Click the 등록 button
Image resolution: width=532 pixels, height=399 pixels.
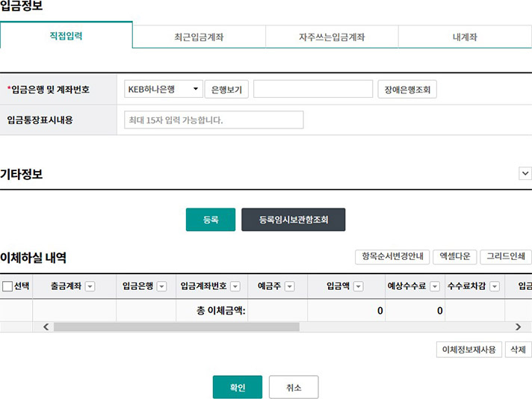pyautogui.click(x=211, y=220)
